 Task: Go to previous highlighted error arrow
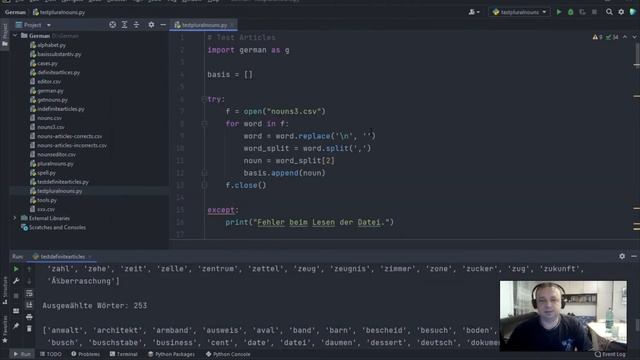point(624,37)
